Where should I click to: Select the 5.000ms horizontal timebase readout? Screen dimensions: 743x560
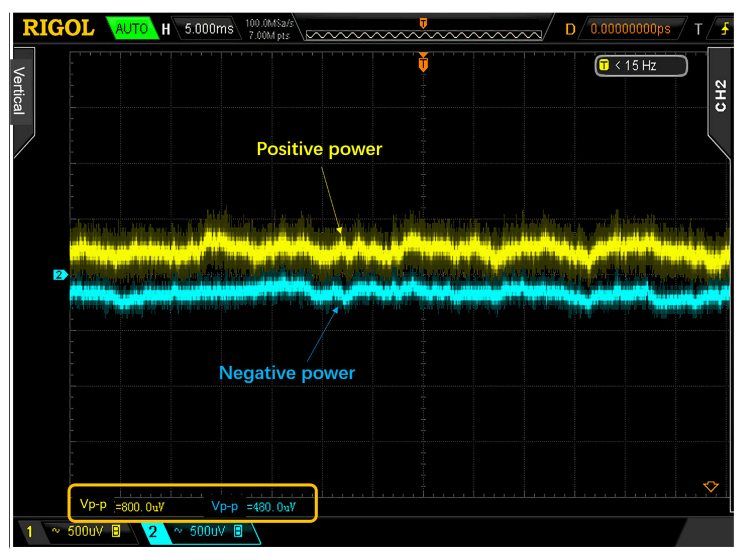point(209,29)
